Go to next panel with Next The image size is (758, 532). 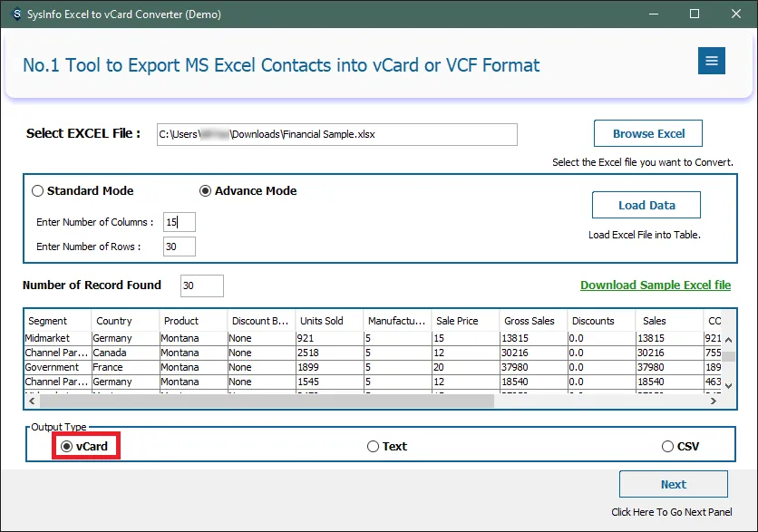pyautogui.click(x=674, y=484)
